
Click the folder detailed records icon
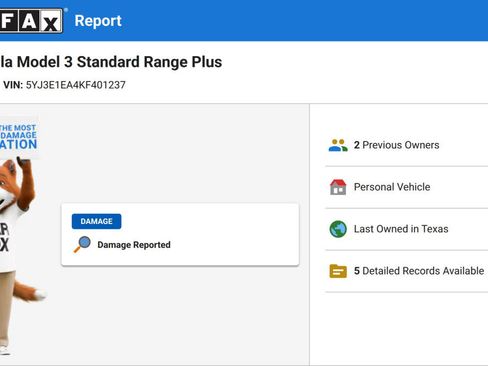(x=338, y=271)
